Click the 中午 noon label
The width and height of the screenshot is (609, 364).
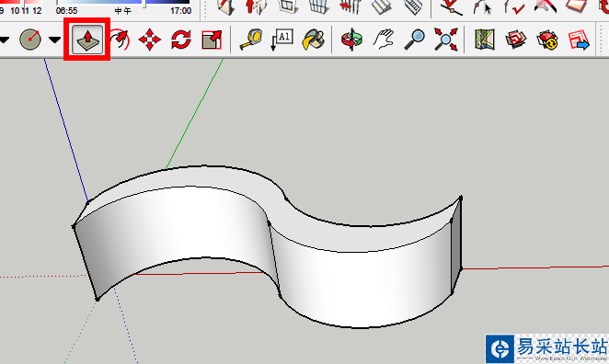[x=122, y=11]
